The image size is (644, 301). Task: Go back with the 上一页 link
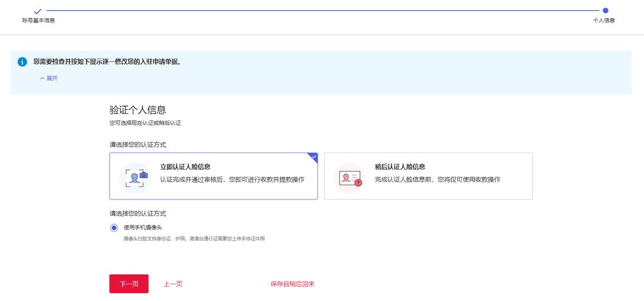tap(173, 284)
